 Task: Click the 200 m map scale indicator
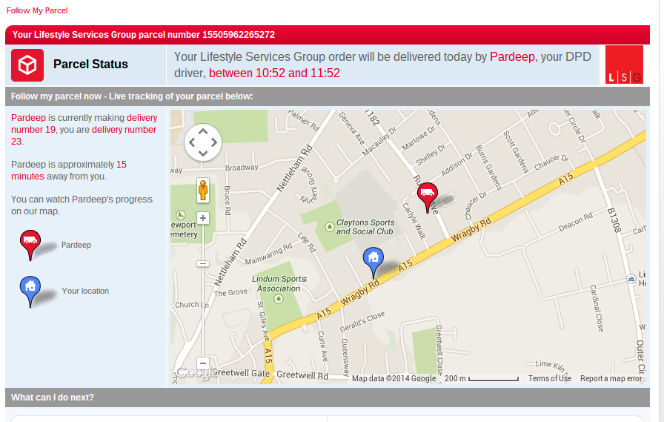click(481, 378)
